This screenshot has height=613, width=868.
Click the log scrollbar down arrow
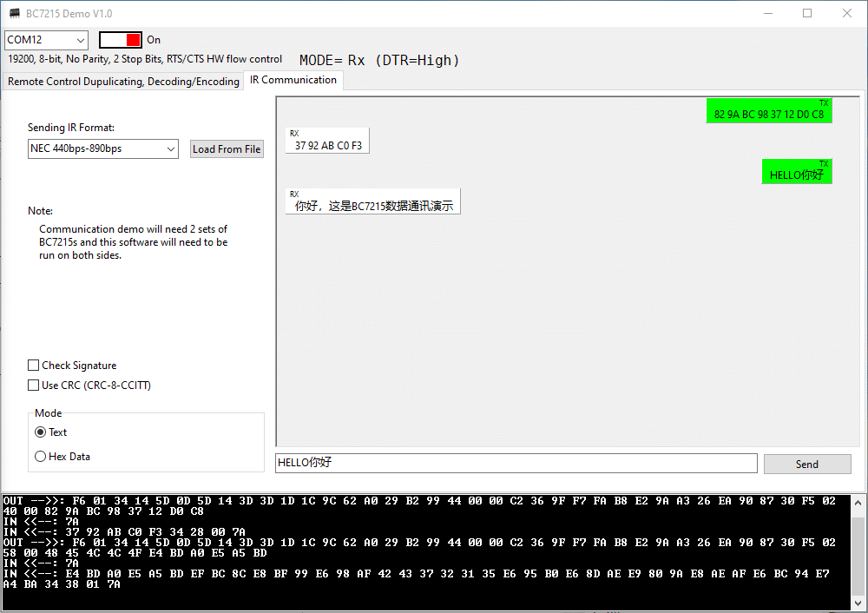pyautogui.click(x=858, y=603)
